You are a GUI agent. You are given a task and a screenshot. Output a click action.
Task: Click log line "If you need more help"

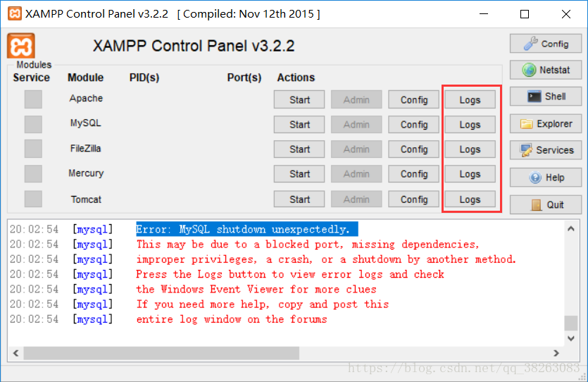pyautogui.click(x=262, y=304)
